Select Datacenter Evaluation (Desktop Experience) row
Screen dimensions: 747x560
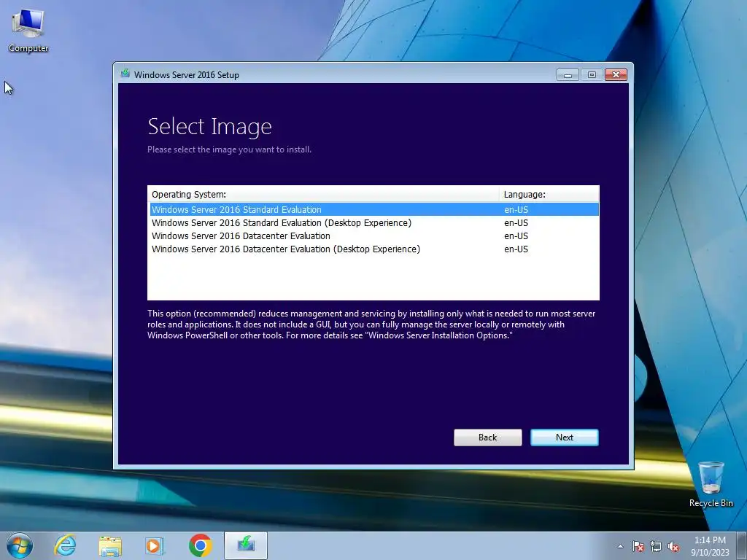pyautogui.click(x=374, y=249)
